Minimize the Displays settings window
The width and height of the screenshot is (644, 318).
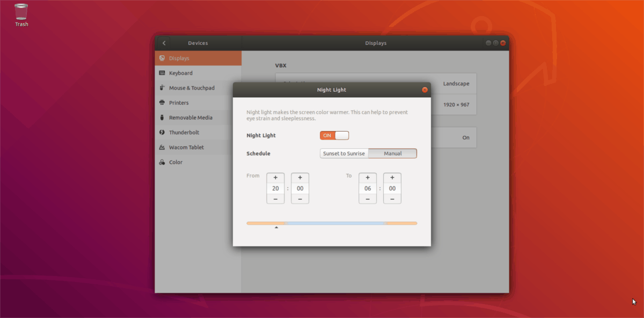tap(488, 43)
